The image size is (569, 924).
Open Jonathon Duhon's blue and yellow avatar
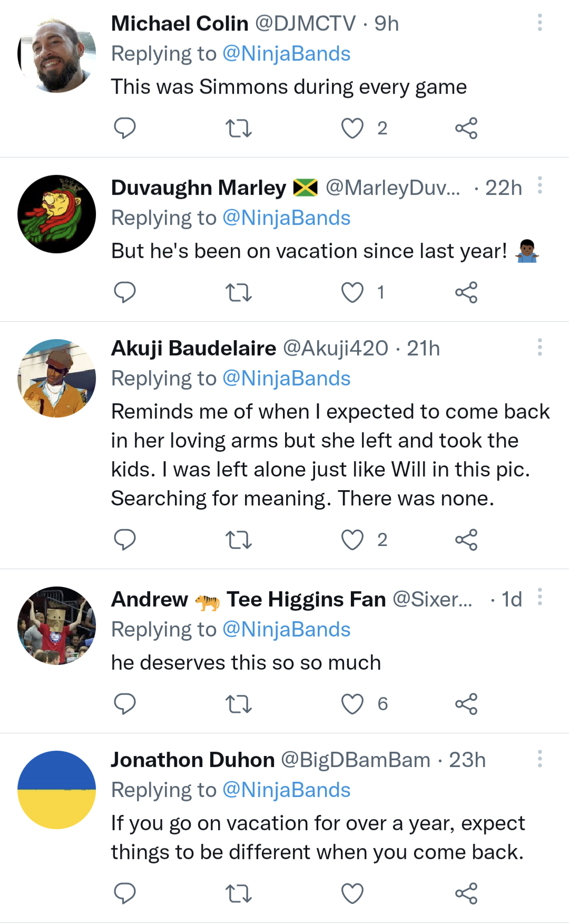pyautogui.click(x=57, y=790)
